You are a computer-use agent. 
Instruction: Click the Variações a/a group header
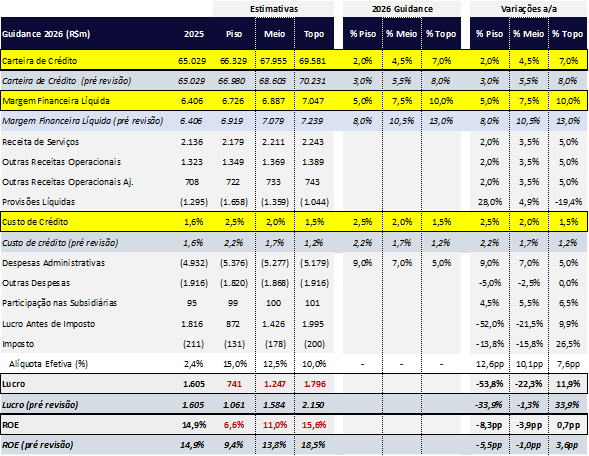point(529,9)
